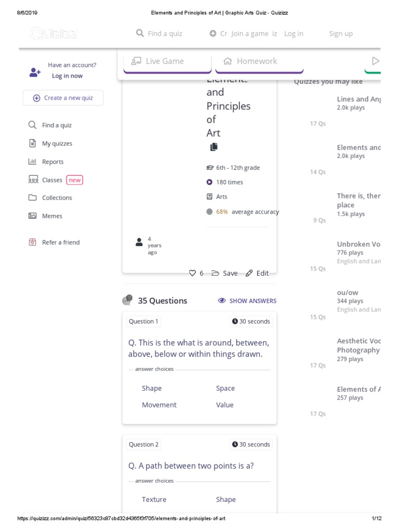Click the heart like icon

(192, 273)
